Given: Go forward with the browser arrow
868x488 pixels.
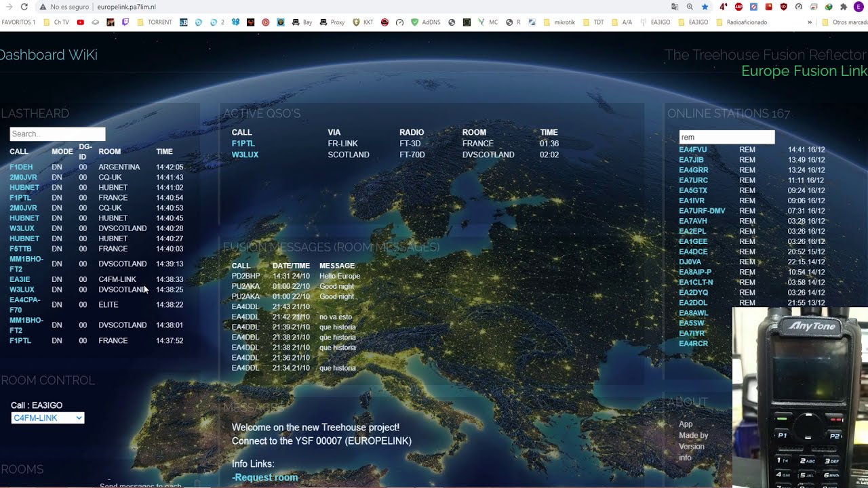Looking at the screenshot, I should coord(9,7).
